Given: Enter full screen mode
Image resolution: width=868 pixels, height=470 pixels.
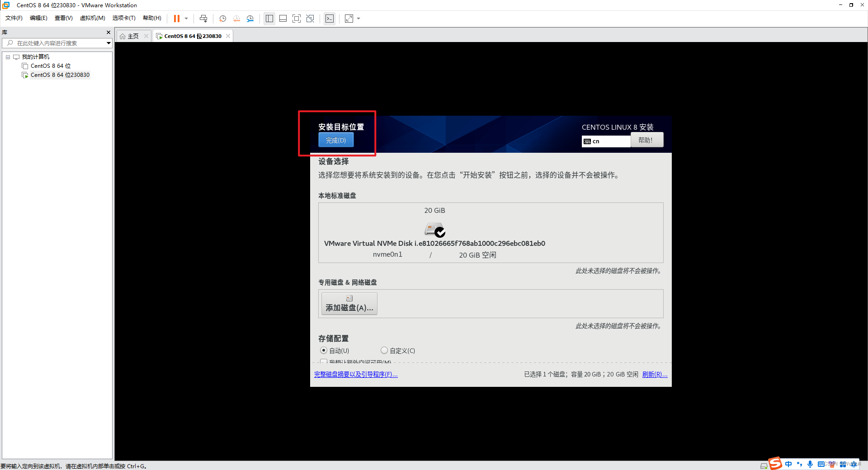Looking at the screenshot, I should (297, 19).
